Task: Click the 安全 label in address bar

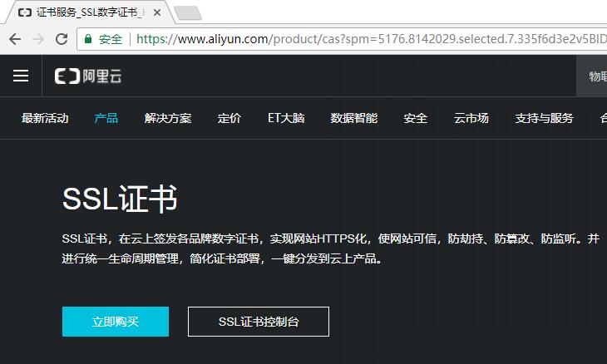Action: (x=111, y=39)
